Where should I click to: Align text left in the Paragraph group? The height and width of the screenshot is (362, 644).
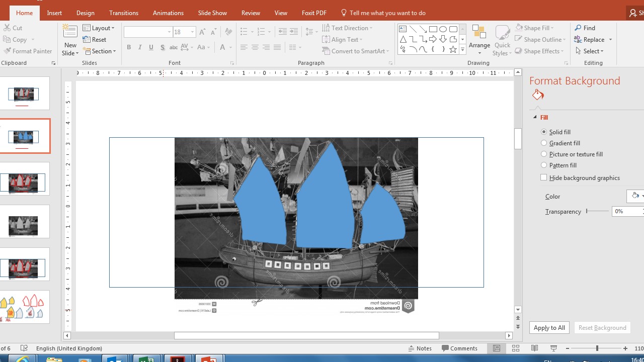244,47
